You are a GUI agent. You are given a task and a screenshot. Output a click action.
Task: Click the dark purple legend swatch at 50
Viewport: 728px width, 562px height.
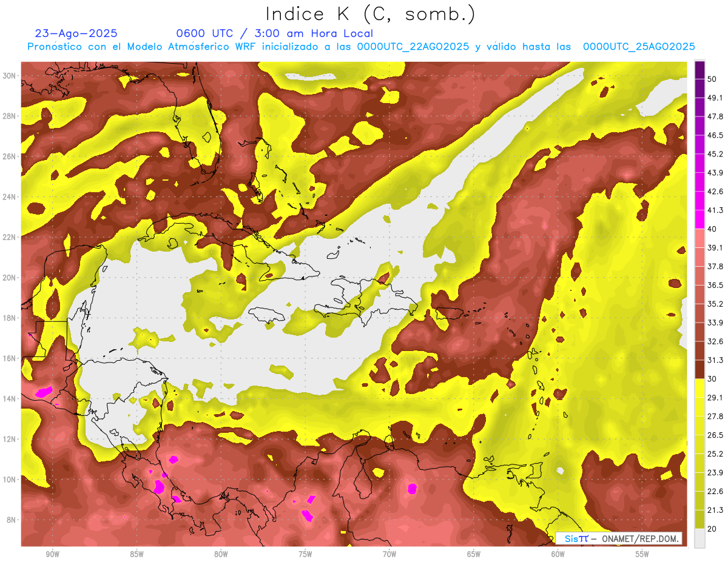click(x=699, y=70)
